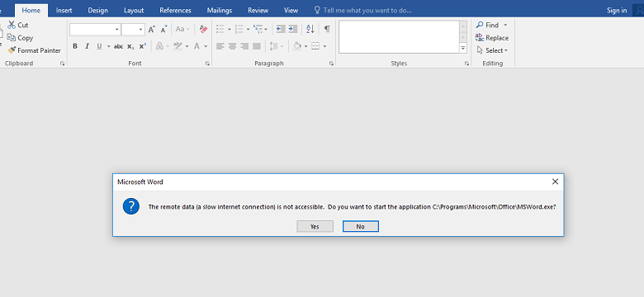644x297 pixels.
Task: Expand font color dropdown arrow
Action: click(206, 46)
